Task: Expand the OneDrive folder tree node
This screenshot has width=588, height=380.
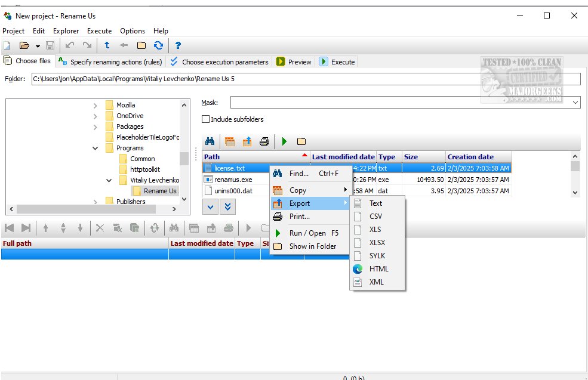Action: point(96,116)
